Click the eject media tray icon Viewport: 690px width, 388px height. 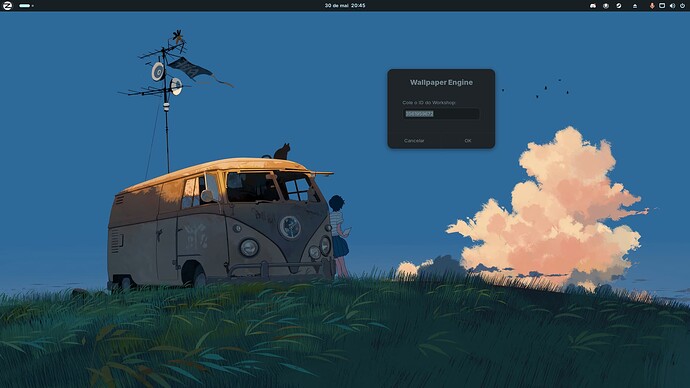(635, 6)
